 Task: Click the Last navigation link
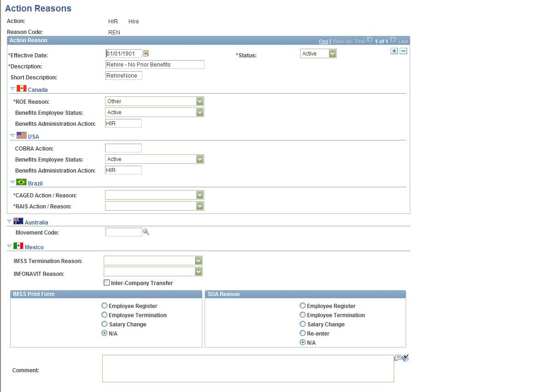tap(403, 41)
